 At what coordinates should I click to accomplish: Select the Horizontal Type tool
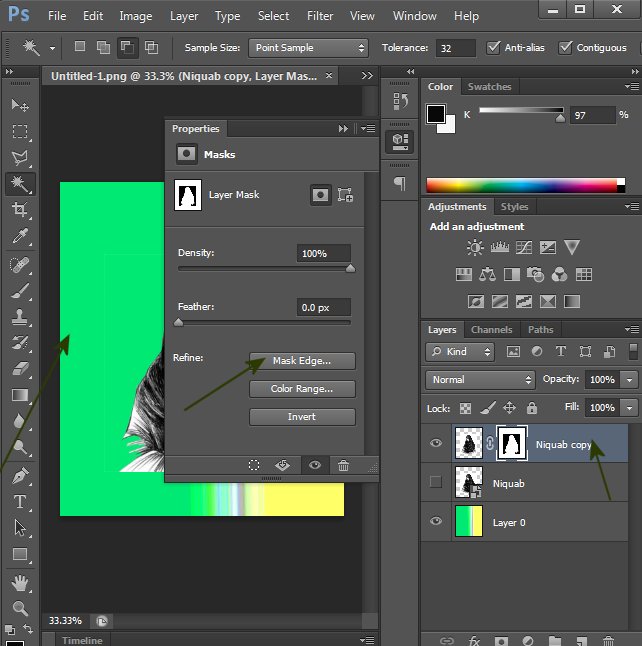click(x=19, y=502)
